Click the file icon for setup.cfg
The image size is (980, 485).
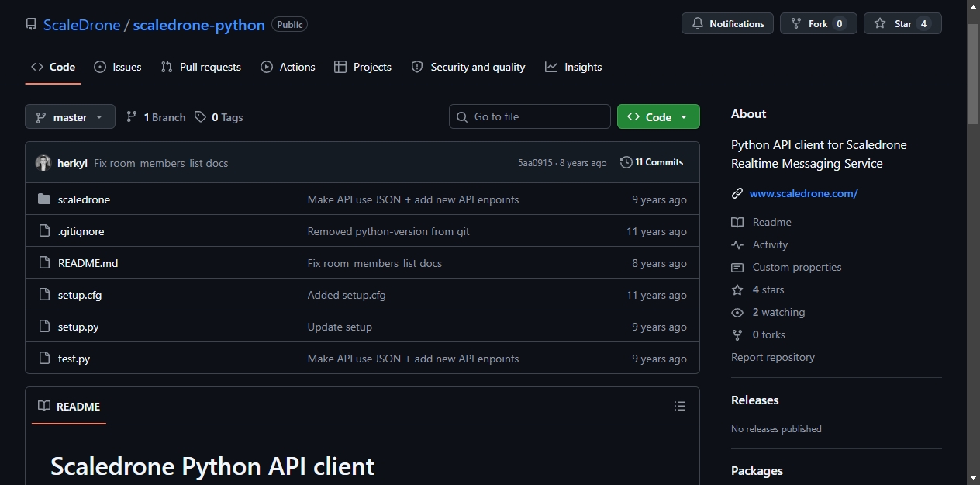[43, 295]
